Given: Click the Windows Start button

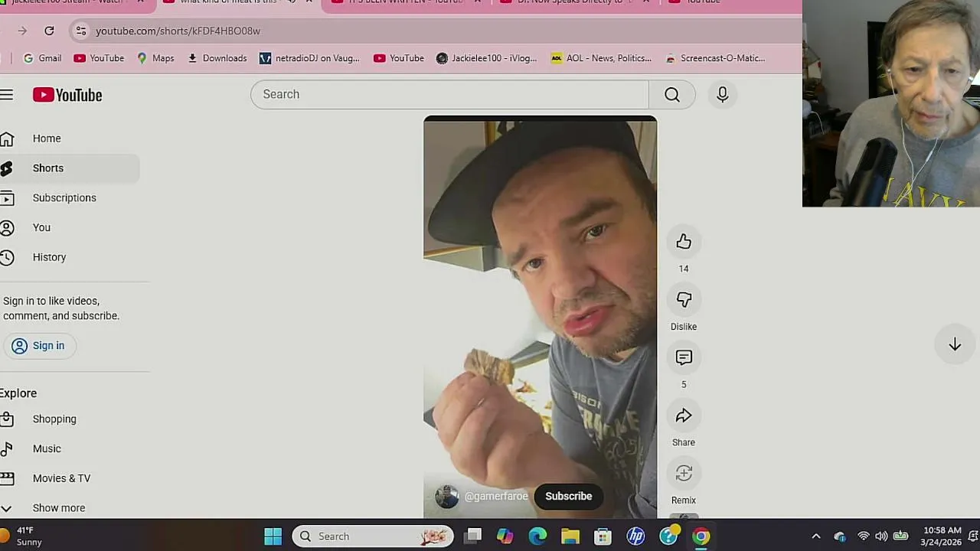Looking at the screenshot, I should point(273,536).
